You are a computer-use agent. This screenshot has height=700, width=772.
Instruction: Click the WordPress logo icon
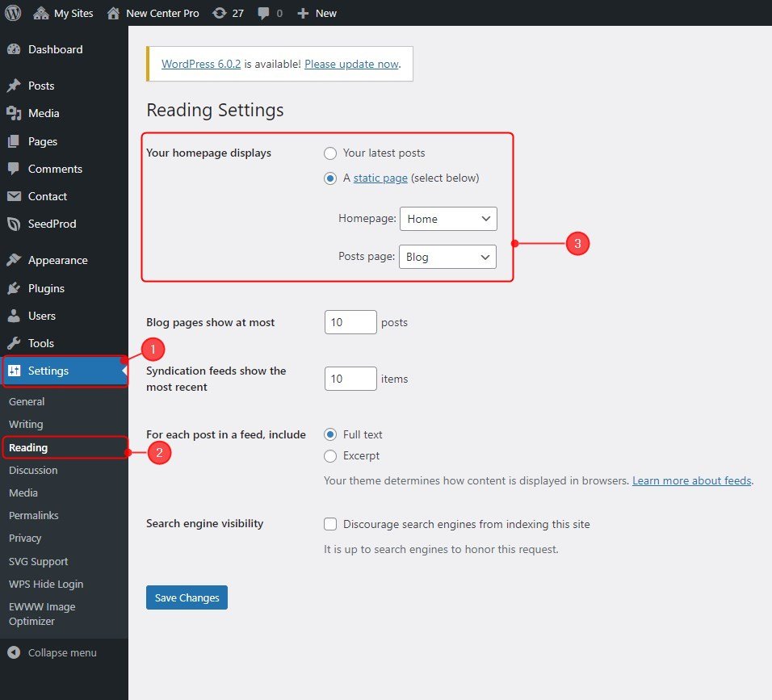13,13
